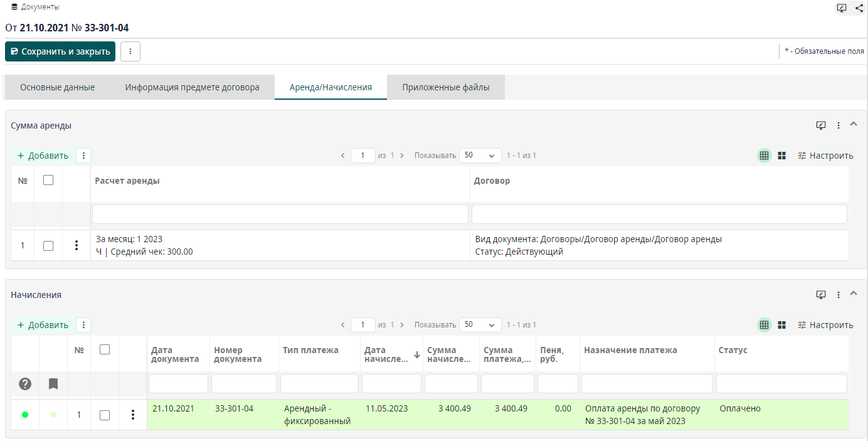Click Сохранить и закрыть button
The image size is (868, 441).
tap(60, 51)
